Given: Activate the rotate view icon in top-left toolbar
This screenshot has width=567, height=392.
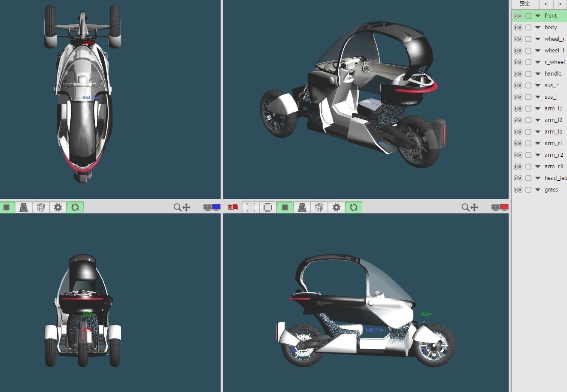Looking at the screenshot, I should tap(75, 207).
